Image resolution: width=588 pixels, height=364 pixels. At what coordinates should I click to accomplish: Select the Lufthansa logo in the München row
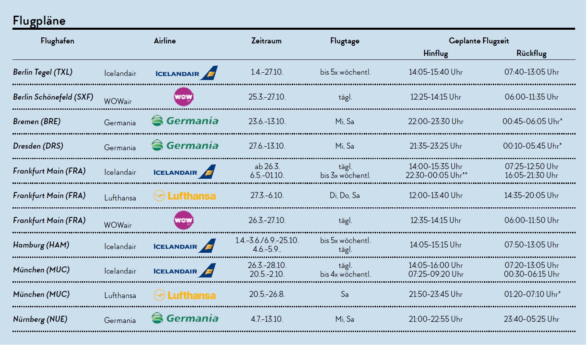tap(185, 295)
